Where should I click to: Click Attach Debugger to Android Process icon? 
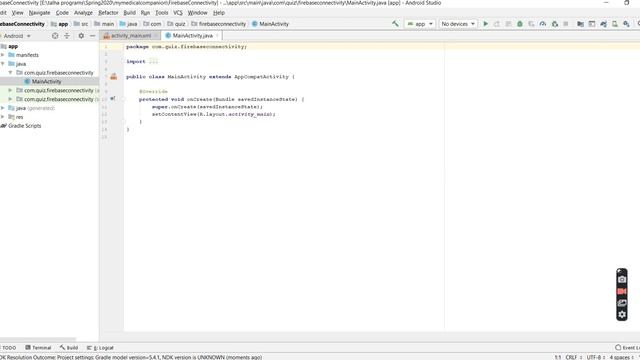pos(554,24)
